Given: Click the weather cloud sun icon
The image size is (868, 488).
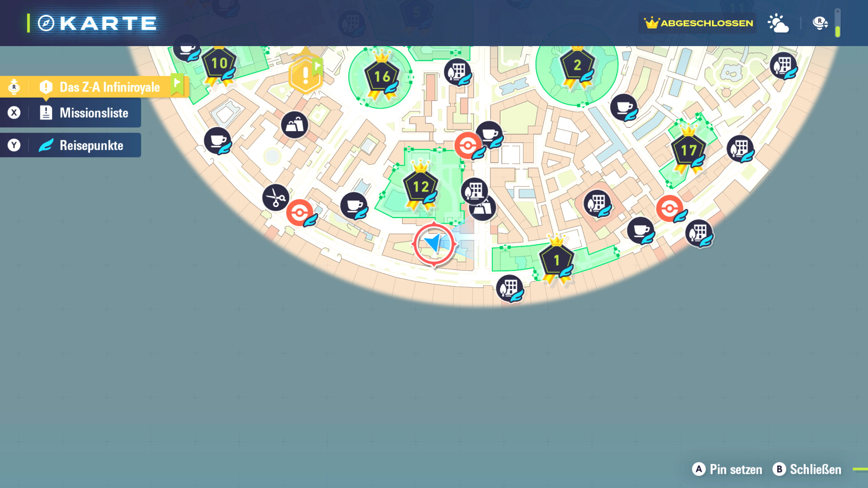Looking at the screenshot, I should tap(778, 23).
